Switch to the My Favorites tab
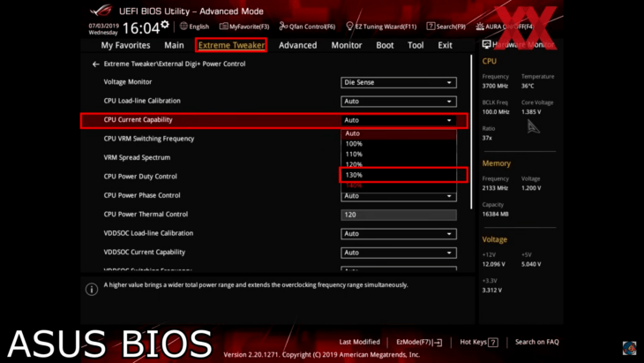 (125, 45)
